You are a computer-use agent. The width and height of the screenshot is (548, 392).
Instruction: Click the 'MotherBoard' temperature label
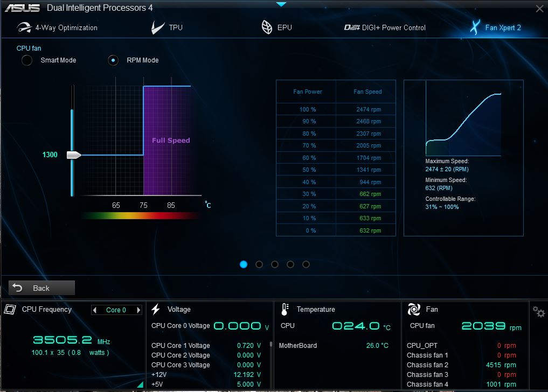click(298, 346)
